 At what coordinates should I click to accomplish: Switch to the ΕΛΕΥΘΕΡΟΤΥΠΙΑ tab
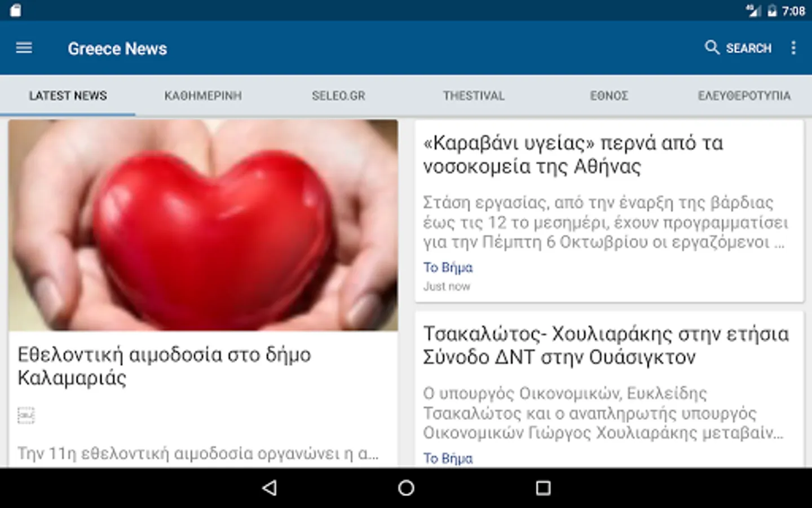pyautogui.click(x=744, y=95)
